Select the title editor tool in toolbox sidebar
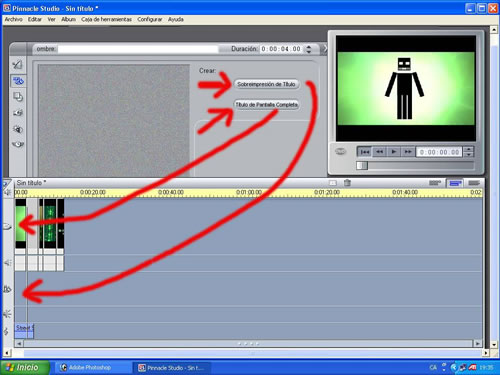Viewport: 500px width, 375px height. (18, 81)
